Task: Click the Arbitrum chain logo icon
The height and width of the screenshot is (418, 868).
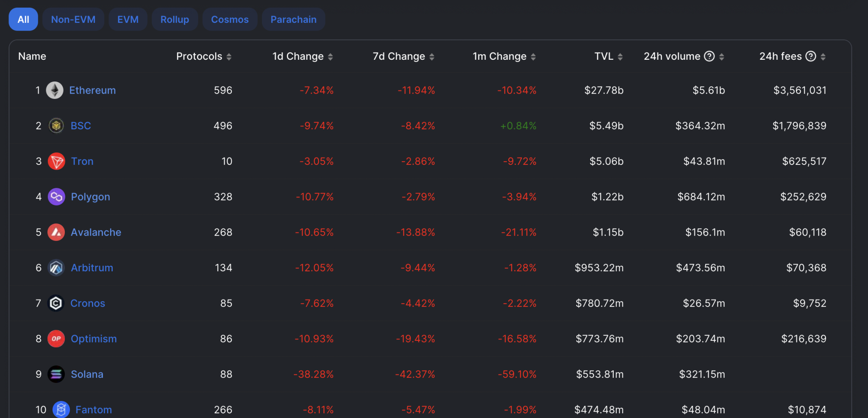Action: 56,268
